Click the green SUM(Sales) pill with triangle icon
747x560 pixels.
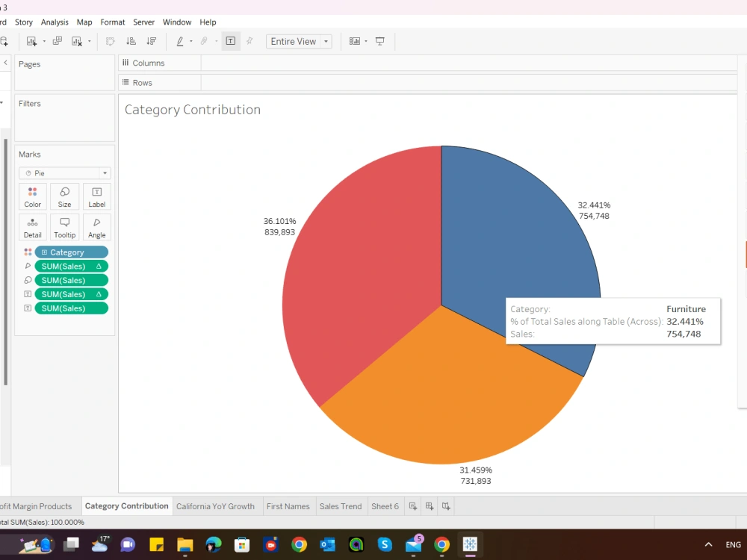(71, 265)
